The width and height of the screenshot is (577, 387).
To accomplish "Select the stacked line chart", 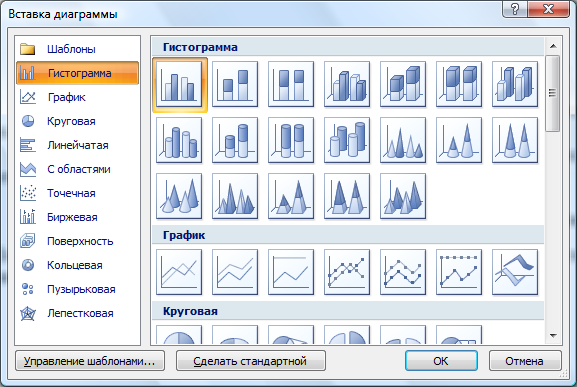I will (235, 272).
